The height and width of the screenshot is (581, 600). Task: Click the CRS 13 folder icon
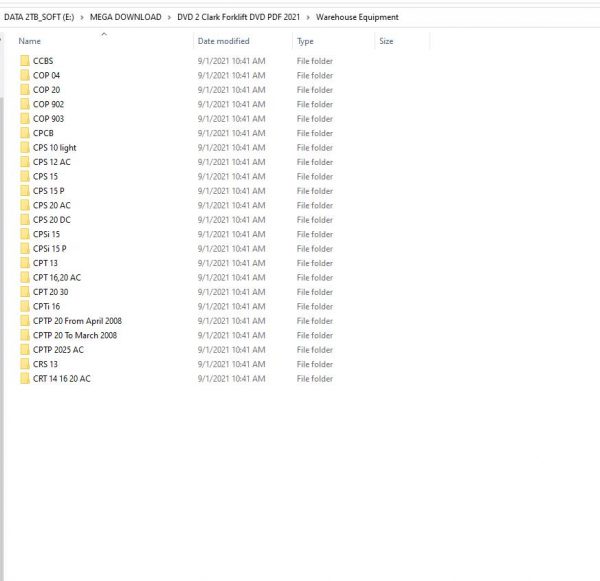tap(25, 364)
